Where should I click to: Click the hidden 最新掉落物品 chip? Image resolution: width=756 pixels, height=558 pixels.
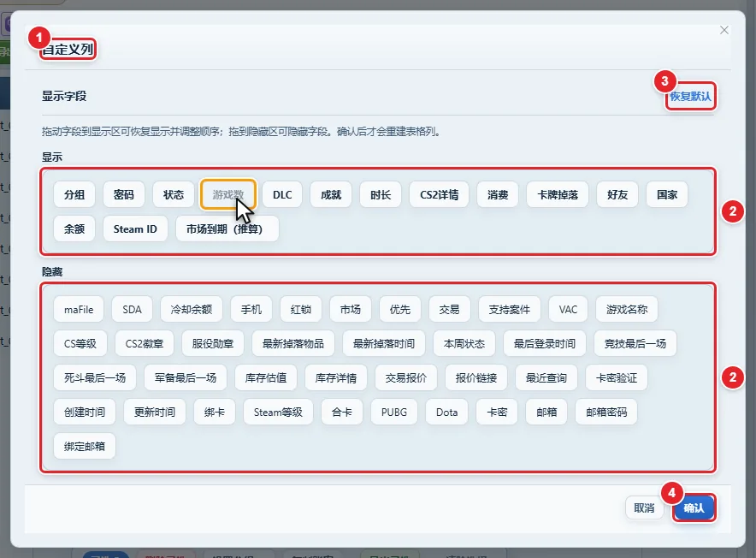(293, 344)
